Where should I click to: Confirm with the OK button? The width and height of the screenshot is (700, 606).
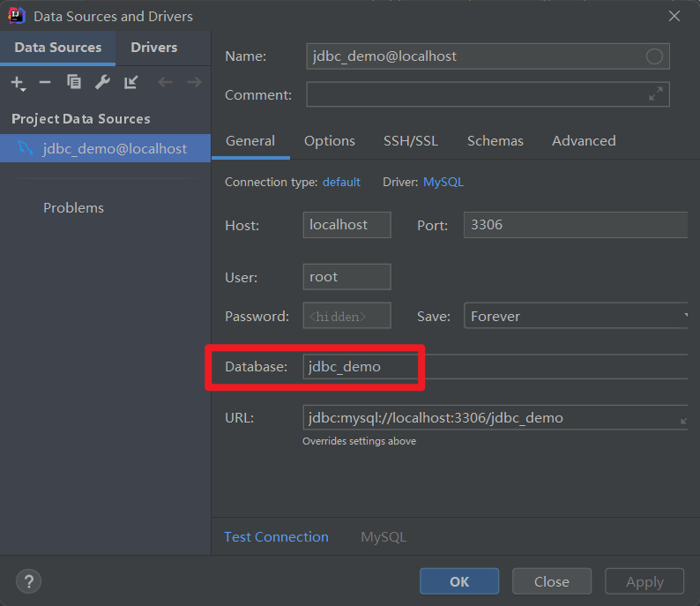pos(459,581)
